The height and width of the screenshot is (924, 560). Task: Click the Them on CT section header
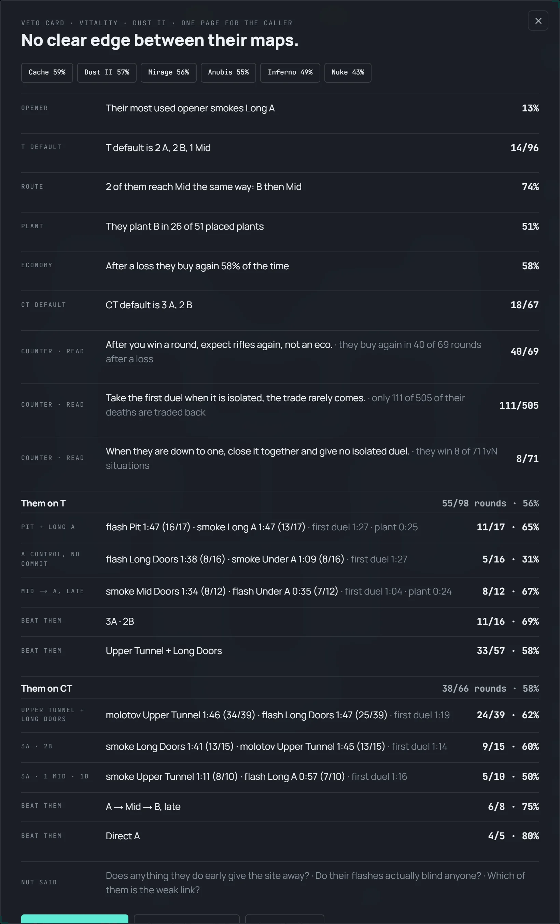[280, 689]
